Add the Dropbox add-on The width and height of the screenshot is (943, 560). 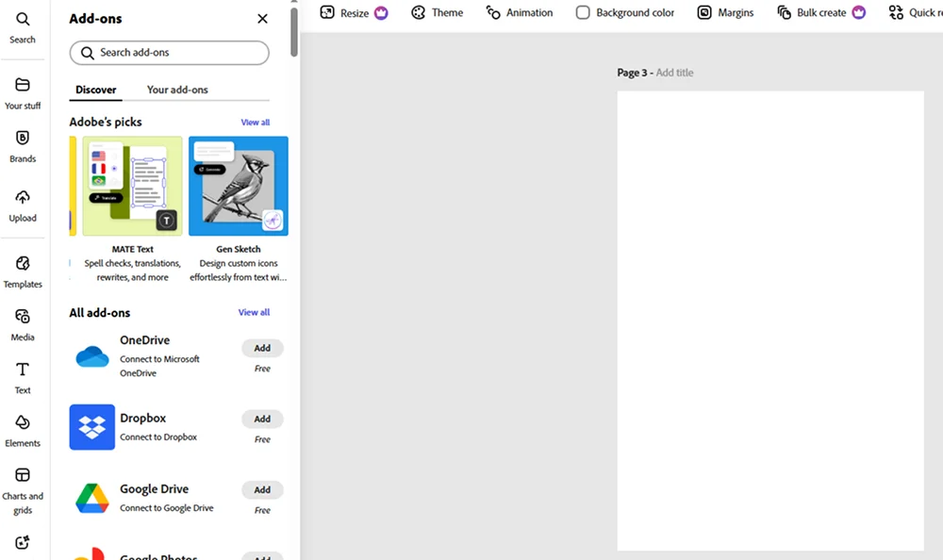262,420
